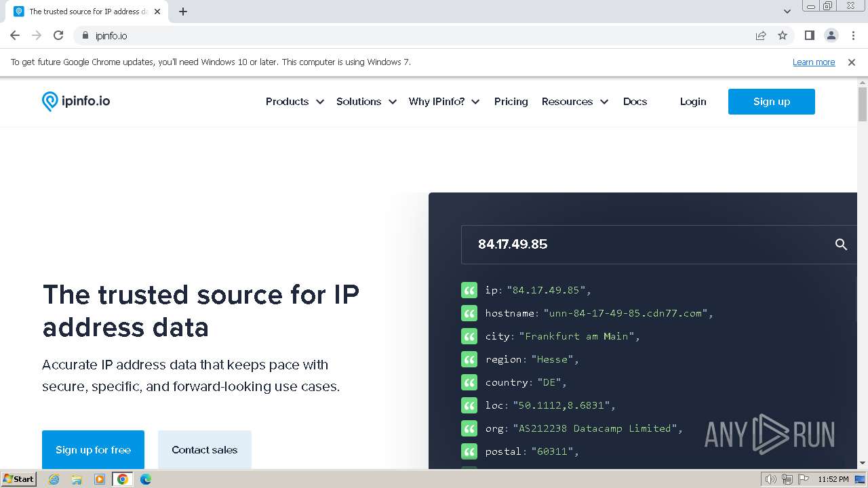Open the Windows Start menu
Screen dimensions: 868x488
pos(19,479)
